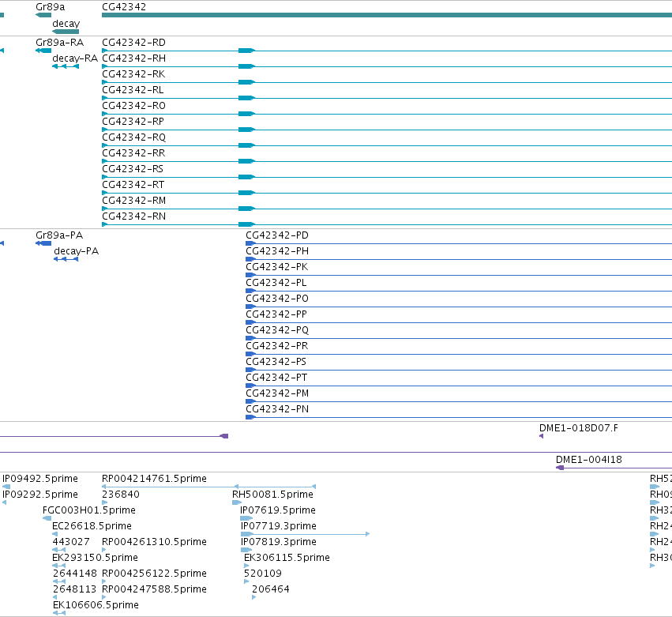Open EST IP07819.3prime
The image size is (672, 617).
coord(279,543)
